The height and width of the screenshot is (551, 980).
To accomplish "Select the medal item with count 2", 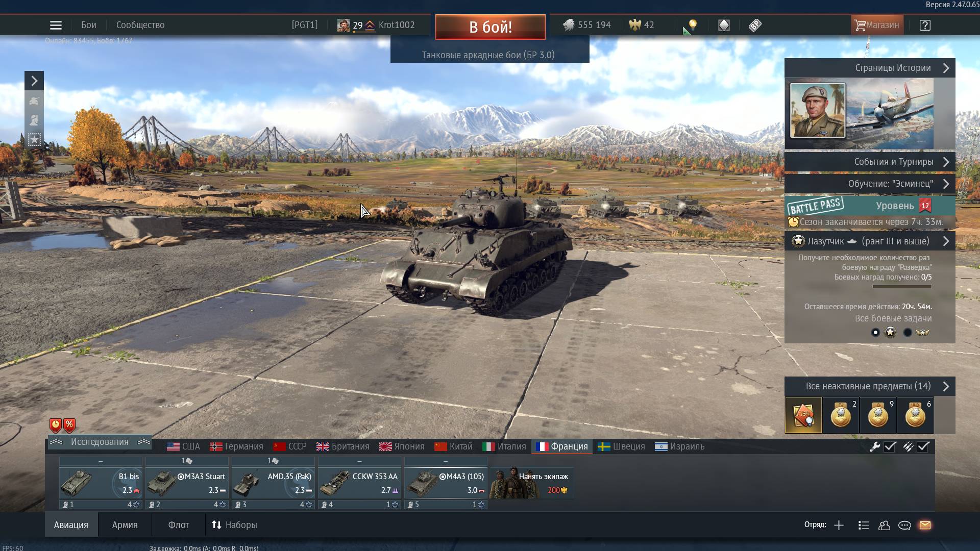I will point(841,415).
